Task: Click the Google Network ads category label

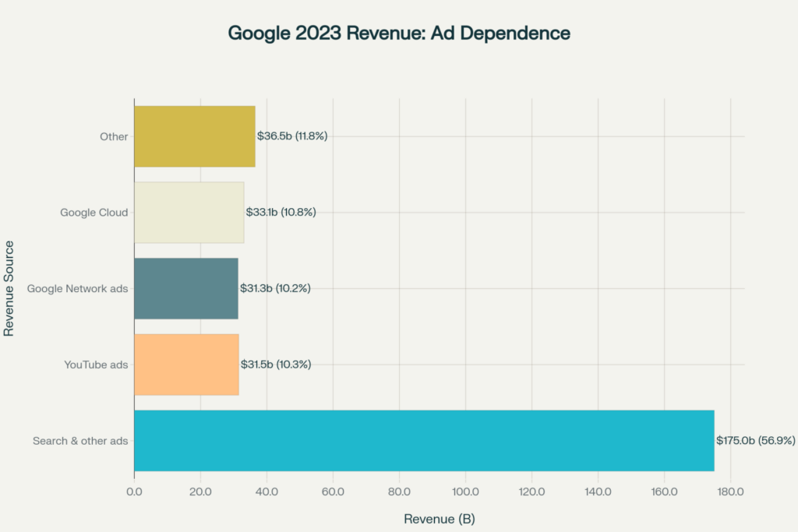Action: click(x=77, y=288)
